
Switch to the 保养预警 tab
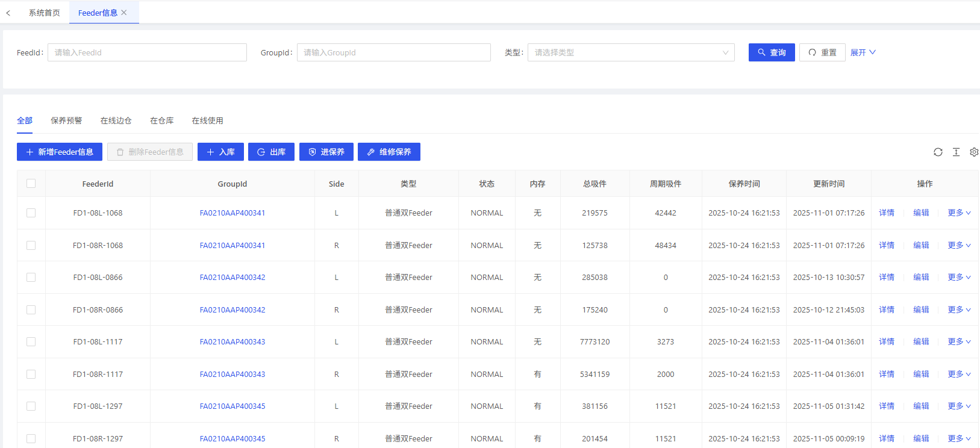click(x=66, y=121)
